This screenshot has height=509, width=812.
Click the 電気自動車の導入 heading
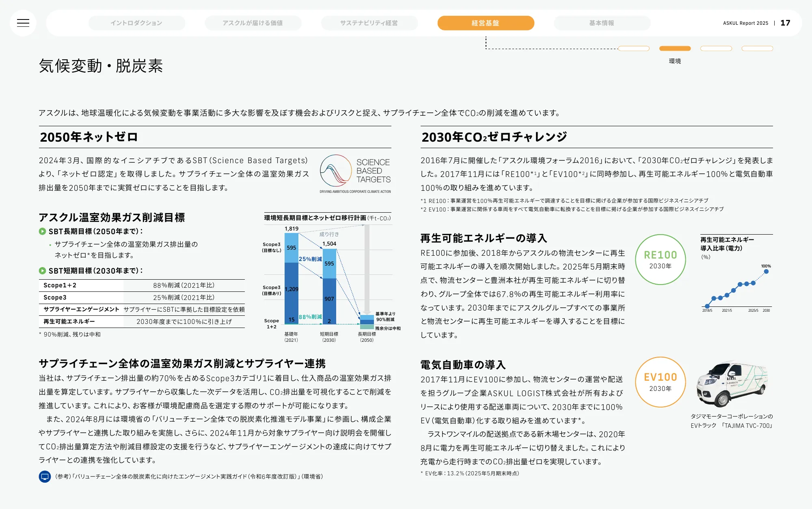463,365
